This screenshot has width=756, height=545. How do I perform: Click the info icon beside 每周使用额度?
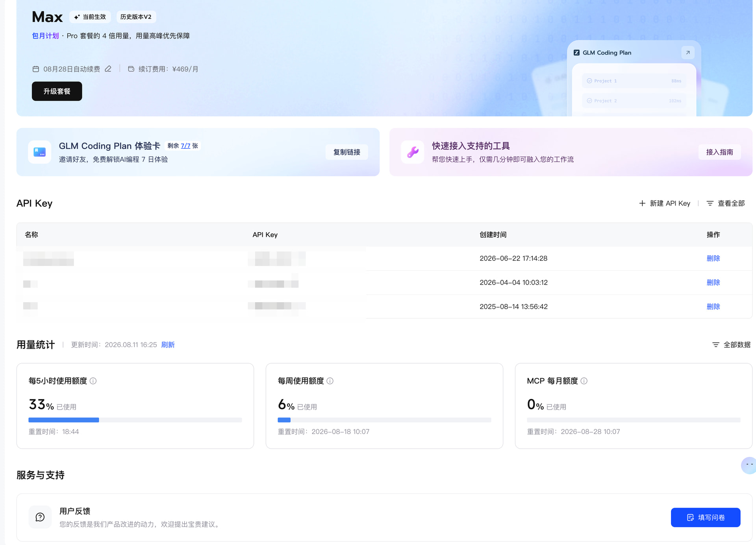click(x=330, y=381)
